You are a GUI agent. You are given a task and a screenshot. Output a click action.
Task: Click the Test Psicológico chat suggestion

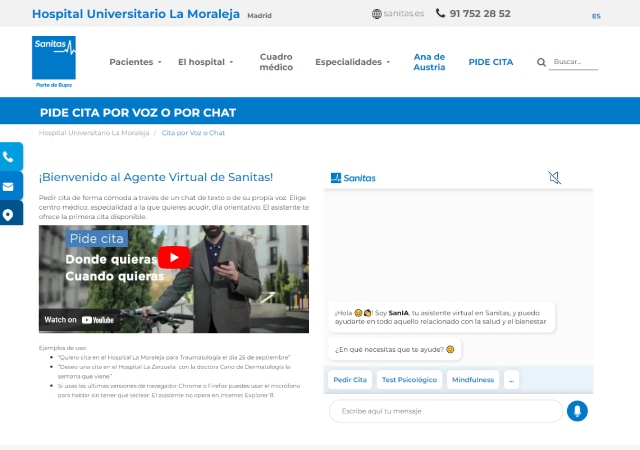[x=409, y=380]
